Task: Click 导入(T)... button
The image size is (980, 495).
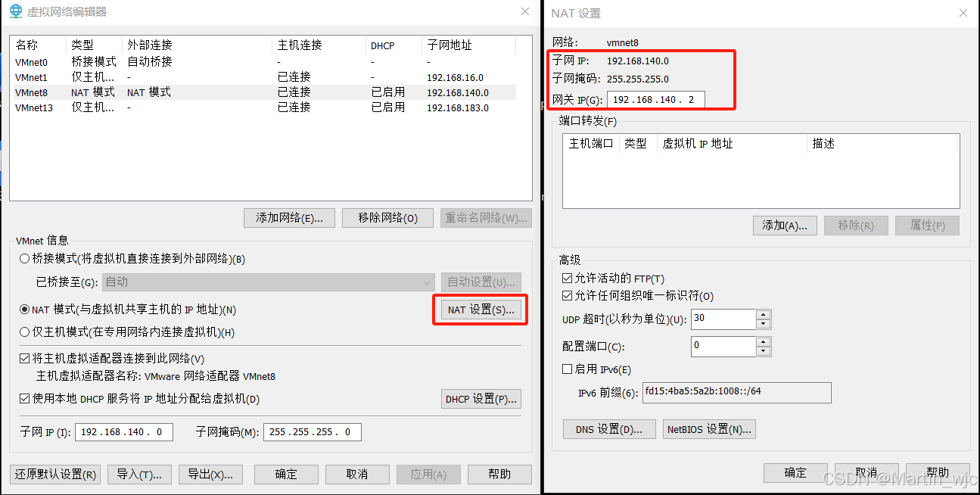Action: coord(139,475)
